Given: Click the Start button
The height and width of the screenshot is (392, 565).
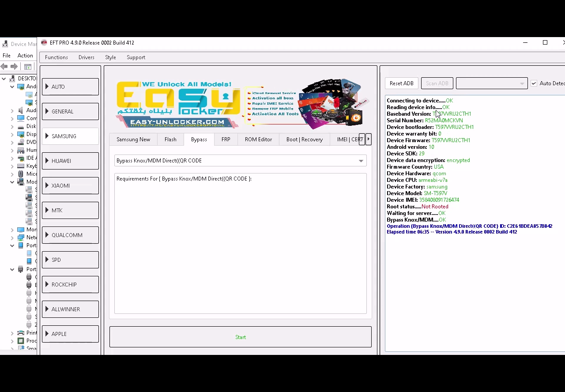Looking at the screenshot, I should pos(241,337).
